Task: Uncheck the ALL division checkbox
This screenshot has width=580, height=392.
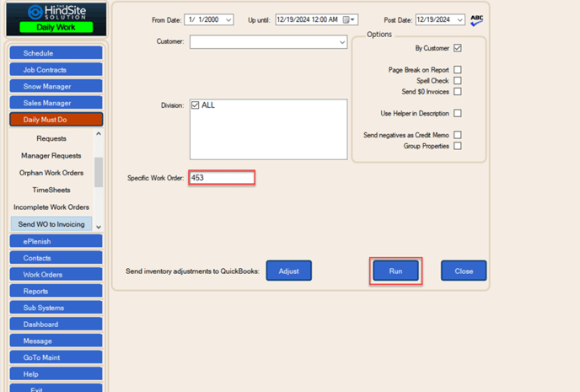Action: (196, 105)
